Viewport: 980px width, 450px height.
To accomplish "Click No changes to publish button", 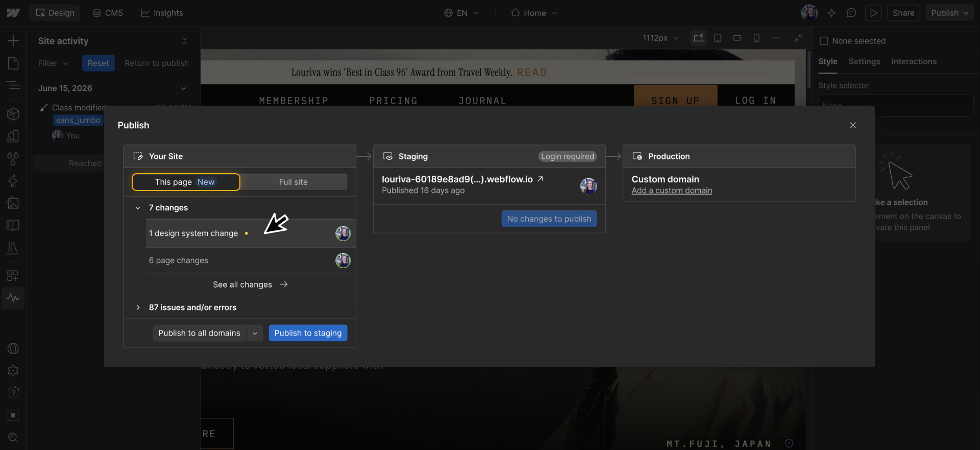I will tap(549, 219).
